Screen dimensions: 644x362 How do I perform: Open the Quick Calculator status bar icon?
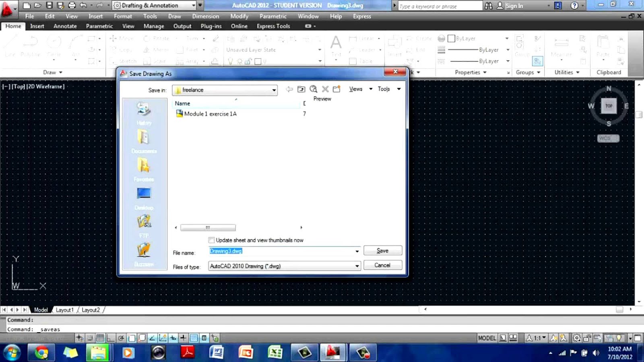[x=204, y=338]
